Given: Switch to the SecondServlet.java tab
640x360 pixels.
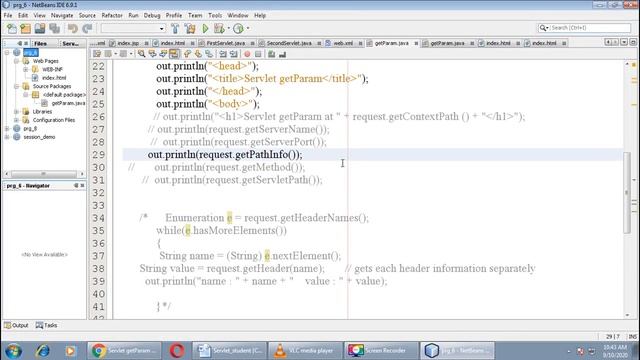Looking at the screenshot, I should click(289, 43).
